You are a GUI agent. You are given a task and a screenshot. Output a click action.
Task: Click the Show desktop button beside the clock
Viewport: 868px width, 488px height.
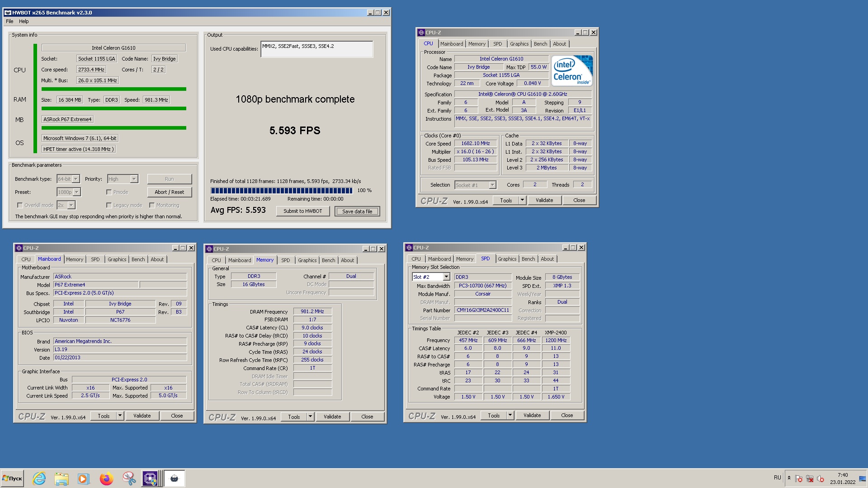click(863, 478)
